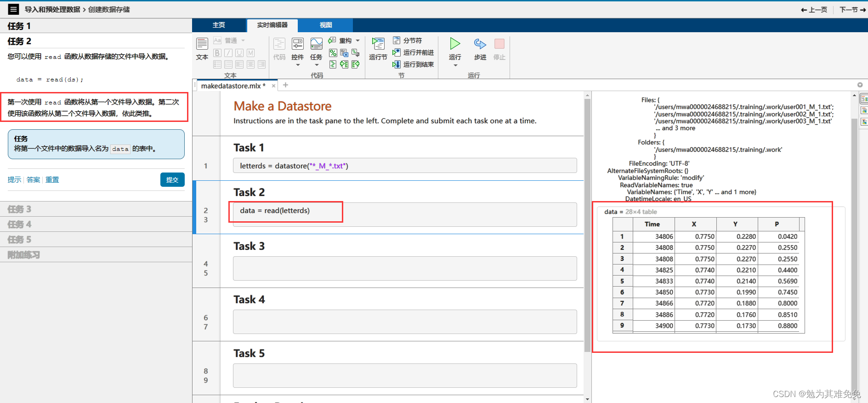Click the 答案 solution link
The image size is (868, 403).
[33, 179]
